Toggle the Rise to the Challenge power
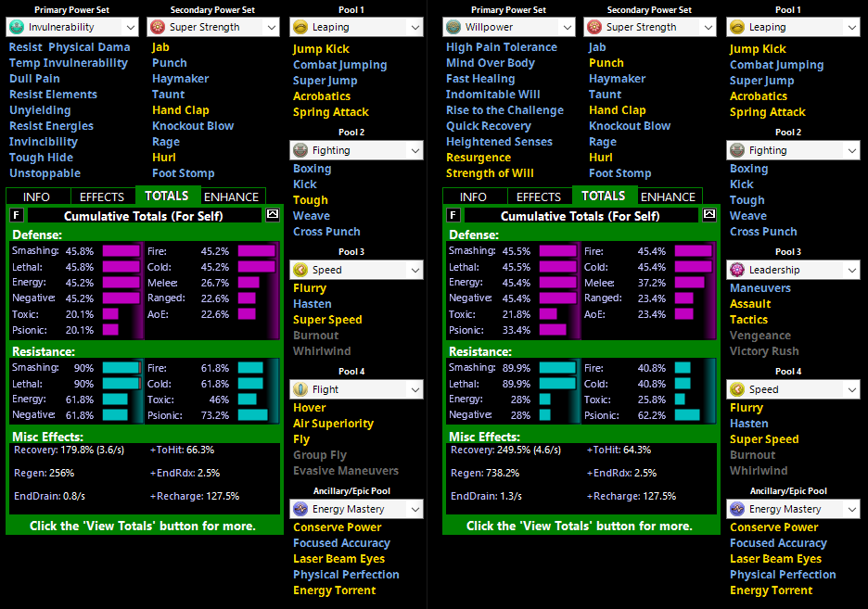Image resolution: width=868 pixels, height=609 pixels. (504, 110)
